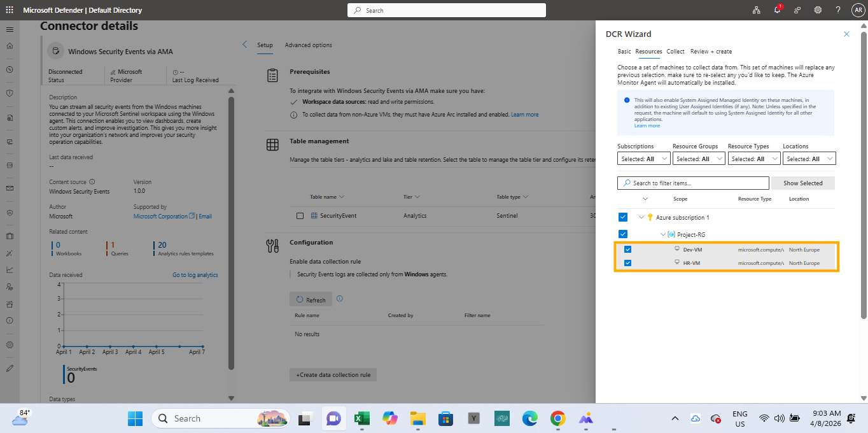The image size is (868, 433).
Task: Select the Resources wizard tab
Action: (x=649, y=52)
